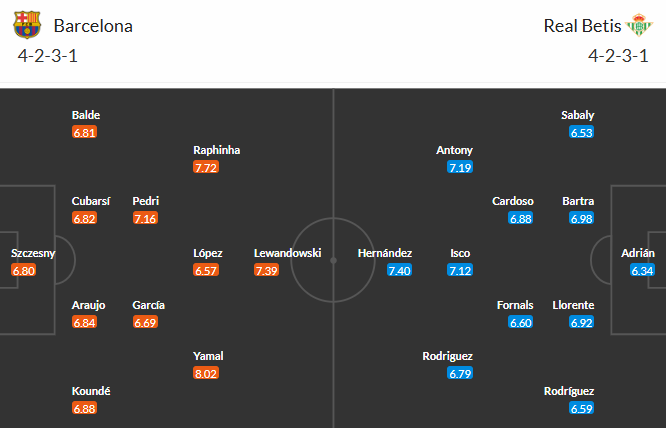Click Bartra's 6.98 rating badge

581,218
